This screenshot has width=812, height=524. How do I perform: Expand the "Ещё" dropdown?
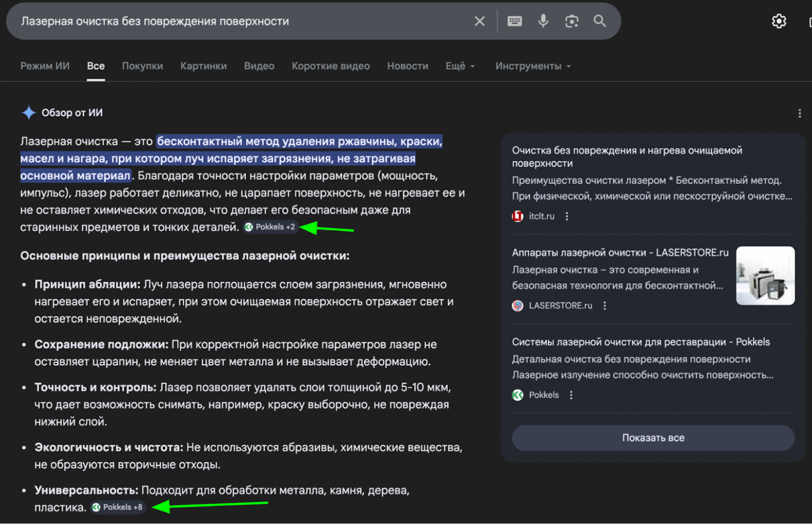coord(460,66)
